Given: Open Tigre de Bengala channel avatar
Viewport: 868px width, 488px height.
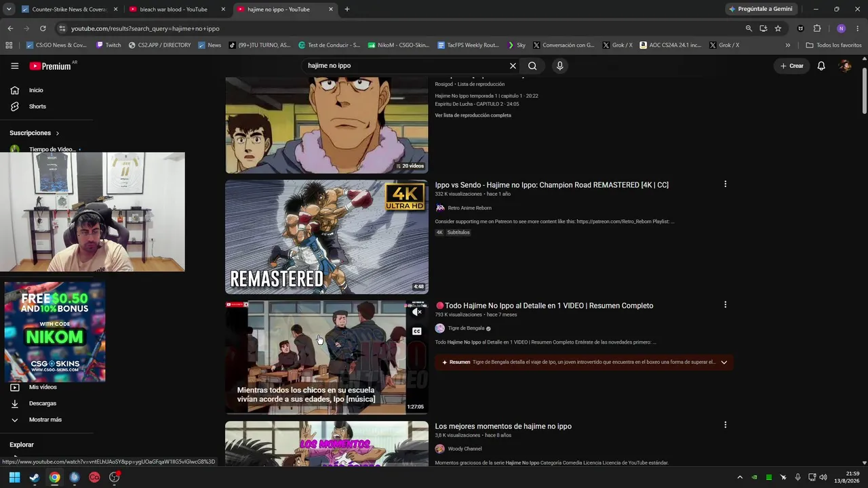Looking at the screenshot, I should pos(439,328).
